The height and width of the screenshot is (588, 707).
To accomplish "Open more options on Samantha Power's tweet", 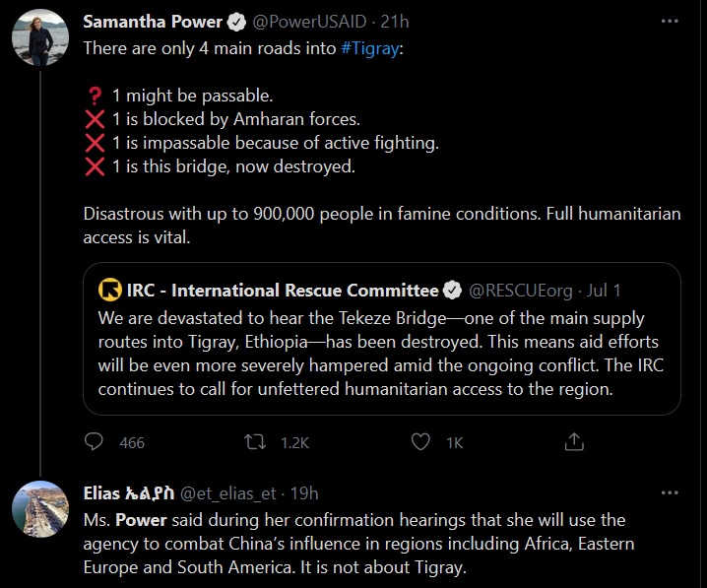I will point(669,21).
